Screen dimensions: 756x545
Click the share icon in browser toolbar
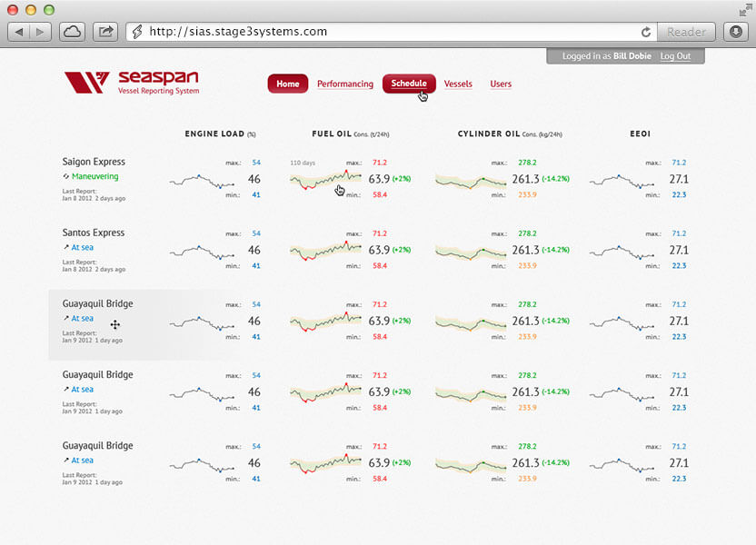(104, 30)
